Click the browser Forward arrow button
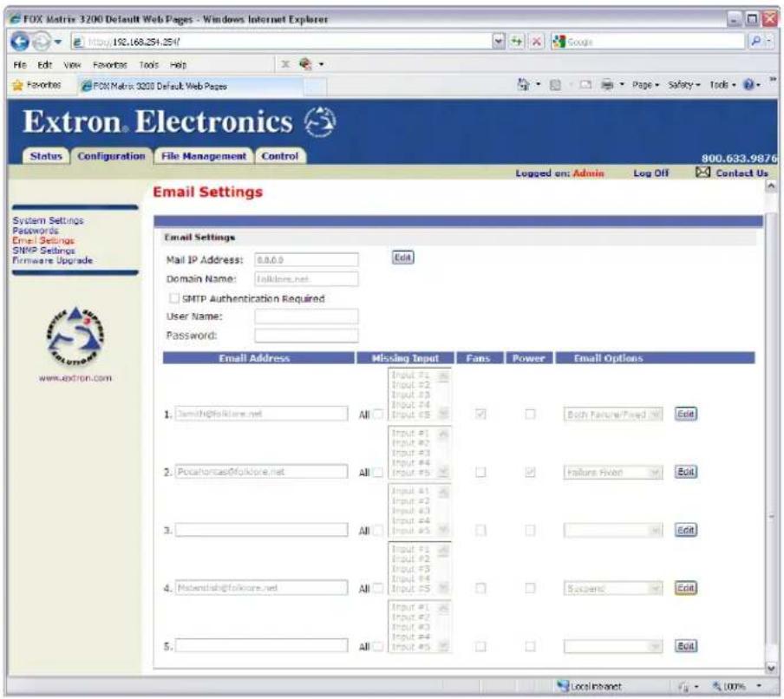The width and height of the screenshot is (784, 699). click(42, 42)
